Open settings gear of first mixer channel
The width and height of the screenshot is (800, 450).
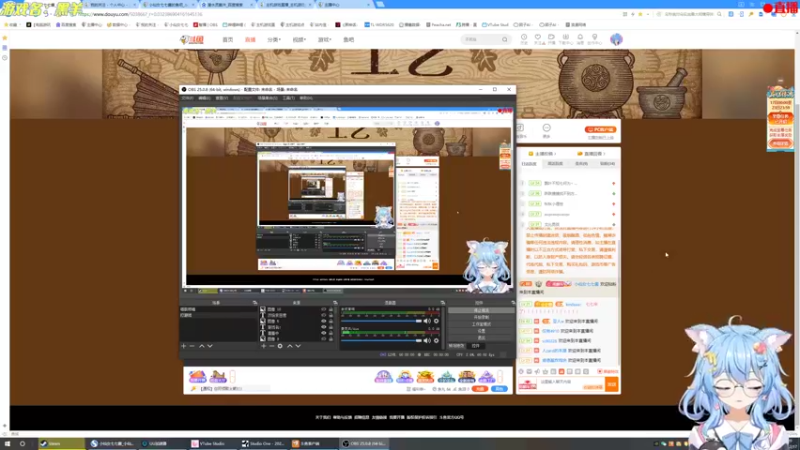pos(436,321)
